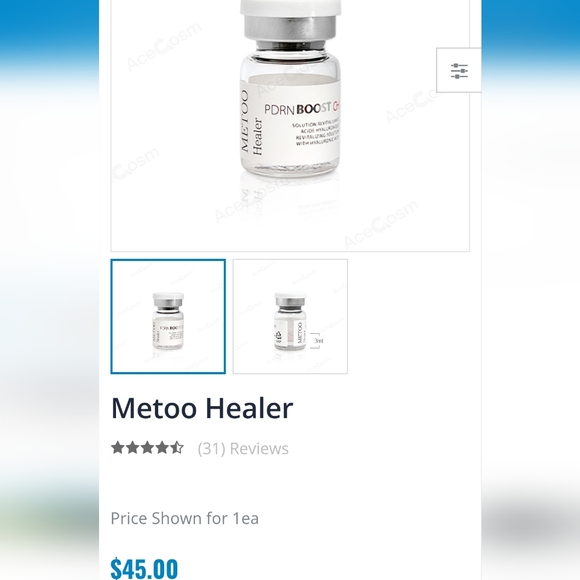Click AceCosm watermark at image lower right
580x580 pixels.
[381, 225]
